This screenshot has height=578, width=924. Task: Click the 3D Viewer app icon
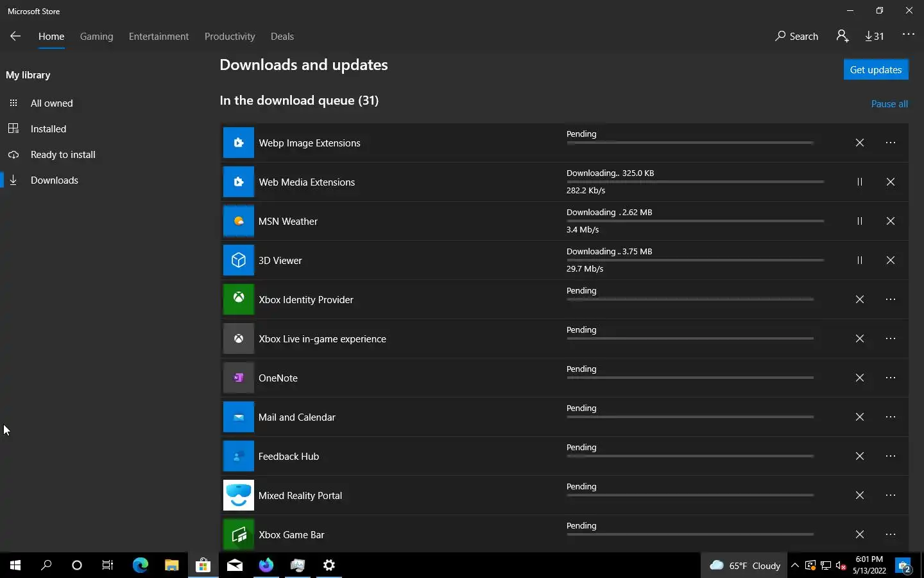coord(239,260)
